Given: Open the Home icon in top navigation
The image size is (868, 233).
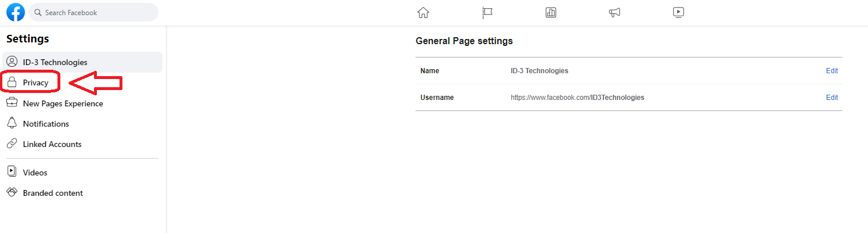Looking at the screenshot, I should tap(423, 12).
